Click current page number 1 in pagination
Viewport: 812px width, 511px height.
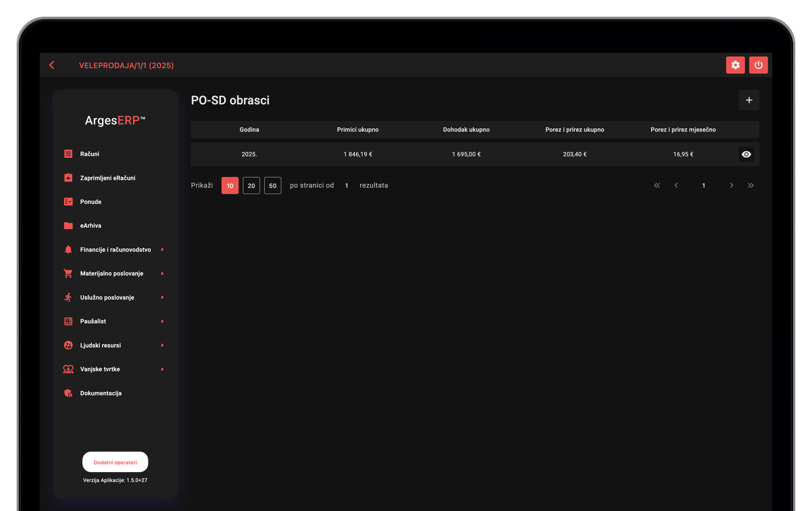[704, 186]
